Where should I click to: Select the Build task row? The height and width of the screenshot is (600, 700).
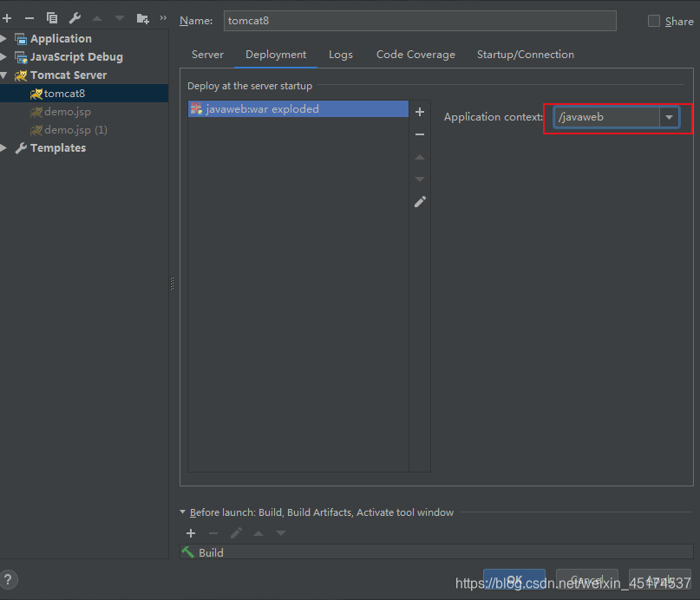(x=436, y=552)
